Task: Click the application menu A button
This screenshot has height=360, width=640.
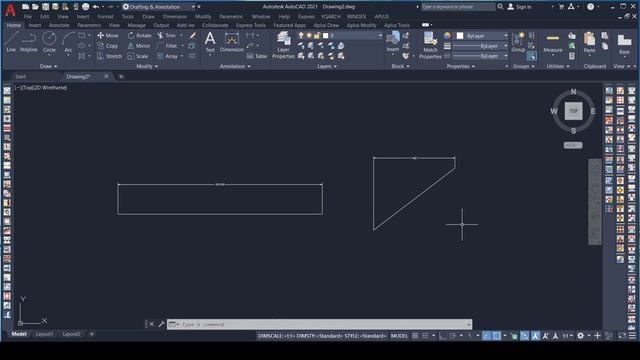Action: (x=10, y=10)
